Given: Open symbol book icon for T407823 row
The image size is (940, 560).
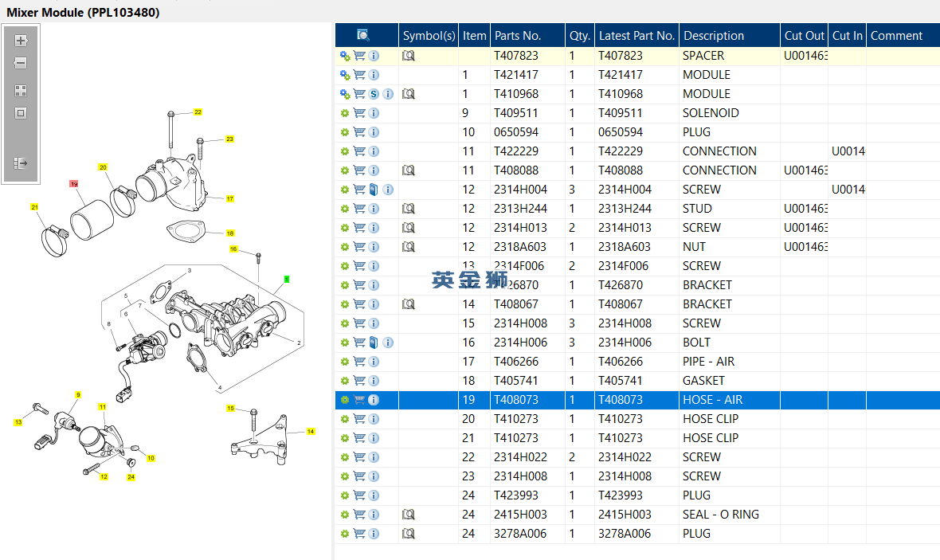Looking at the screenshot, I should click(408, 56).
